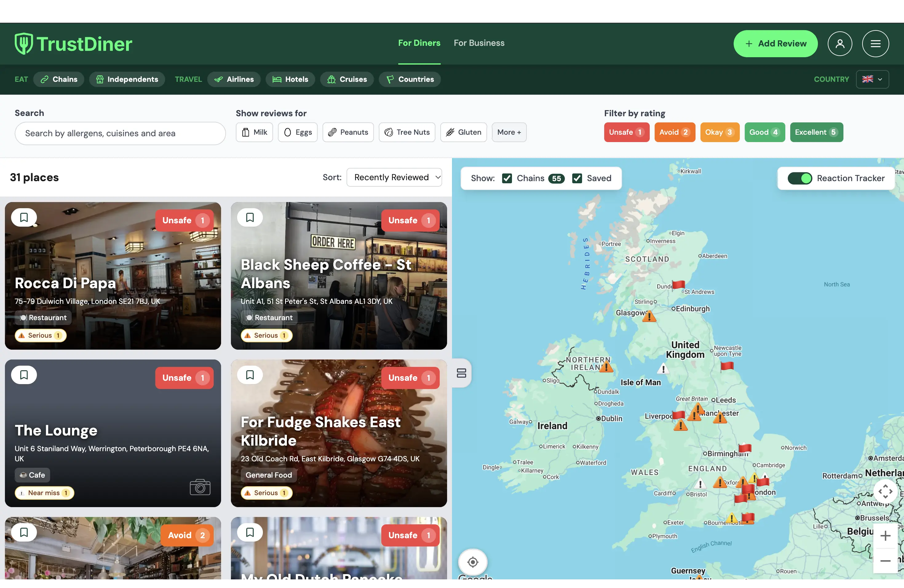Image resolution: width=904 pixels, height=588 pixels.
Task: Click the map locate-me target icon
Action: (x=473, y=562)
